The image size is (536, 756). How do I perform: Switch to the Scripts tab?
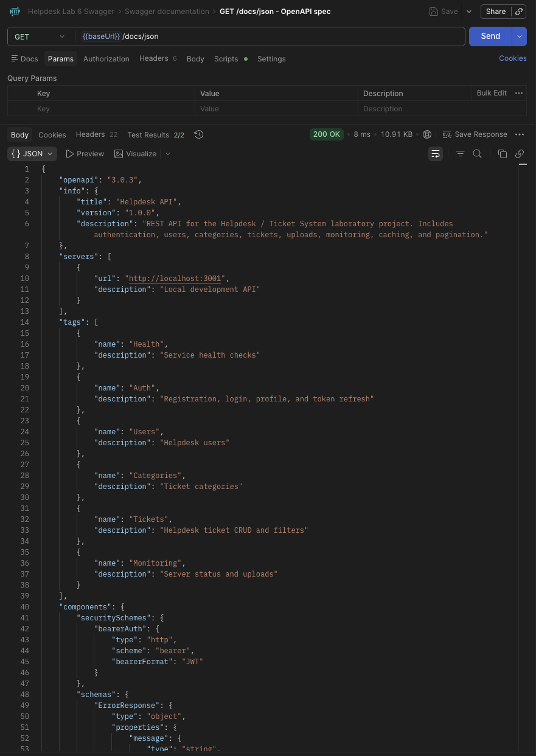[231, 59]
